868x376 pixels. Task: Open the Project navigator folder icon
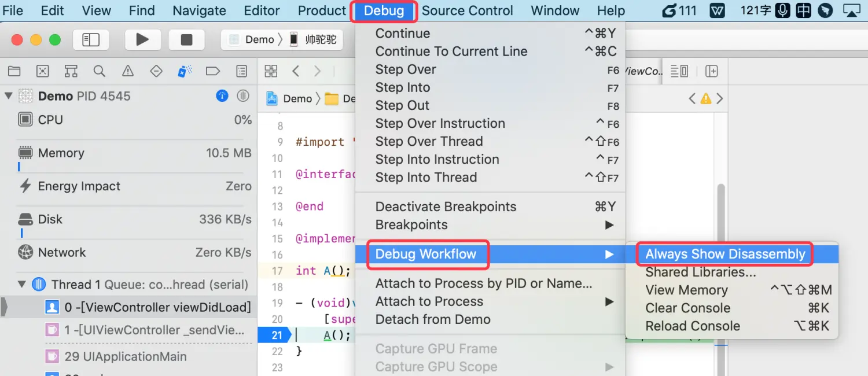click(14, 71)
